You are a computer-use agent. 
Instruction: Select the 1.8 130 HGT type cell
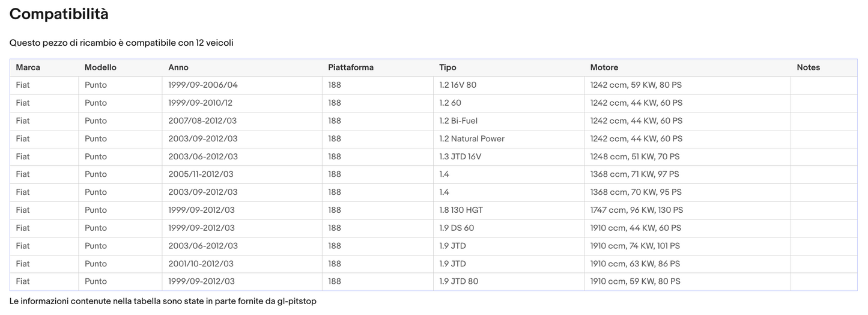[461, 210]
